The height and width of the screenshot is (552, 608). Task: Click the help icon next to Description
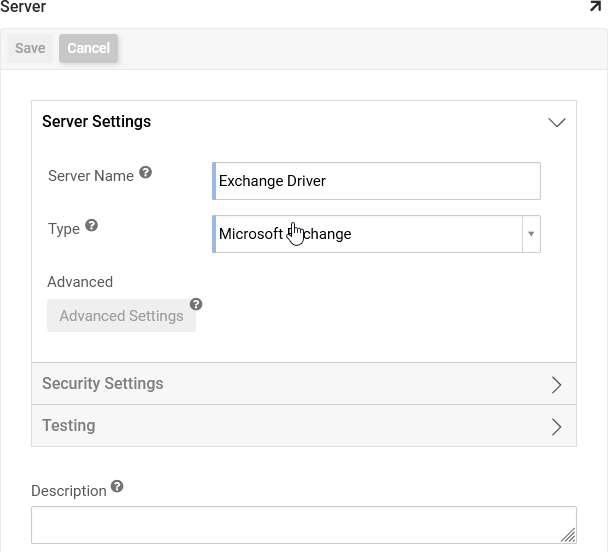point(117,487)
